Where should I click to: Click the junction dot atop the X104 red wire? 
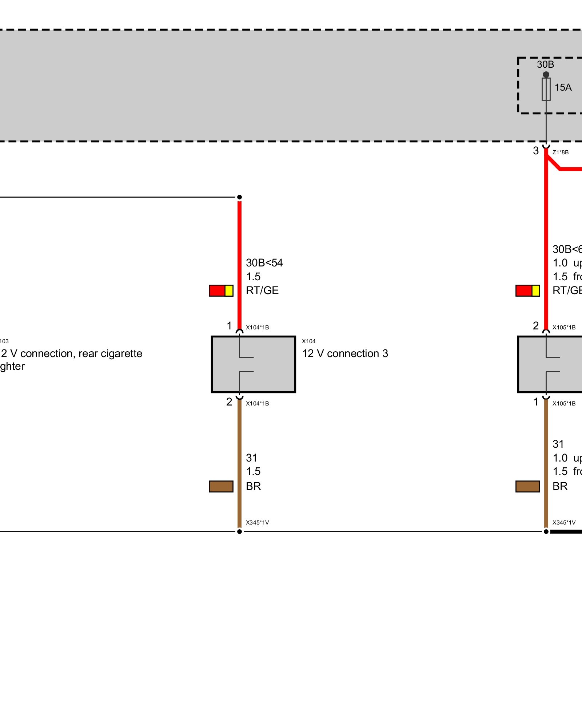[x=239, y=197]
